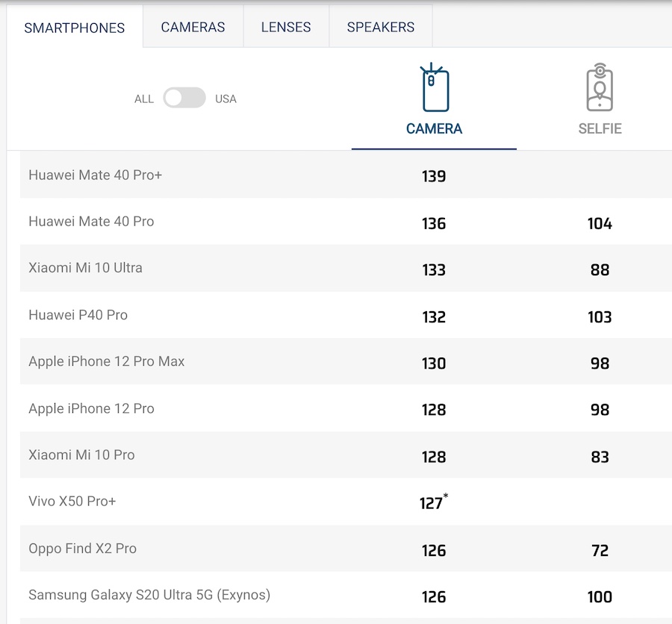Switch to the Smartphones tab
Image resolution: width=672 pixels, height=624 pixels.
(x=75, y=28)
